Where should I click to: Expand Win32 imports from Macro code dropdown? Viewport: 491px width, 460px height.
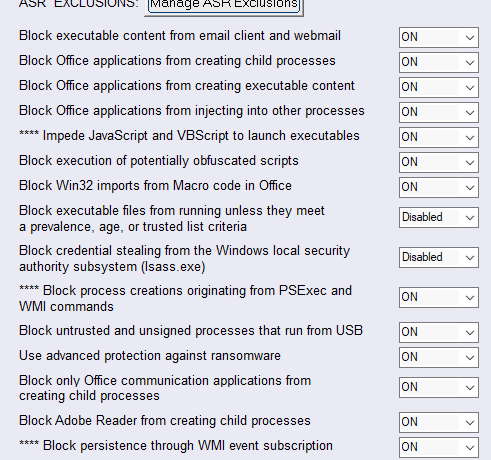tap(439, 187)
